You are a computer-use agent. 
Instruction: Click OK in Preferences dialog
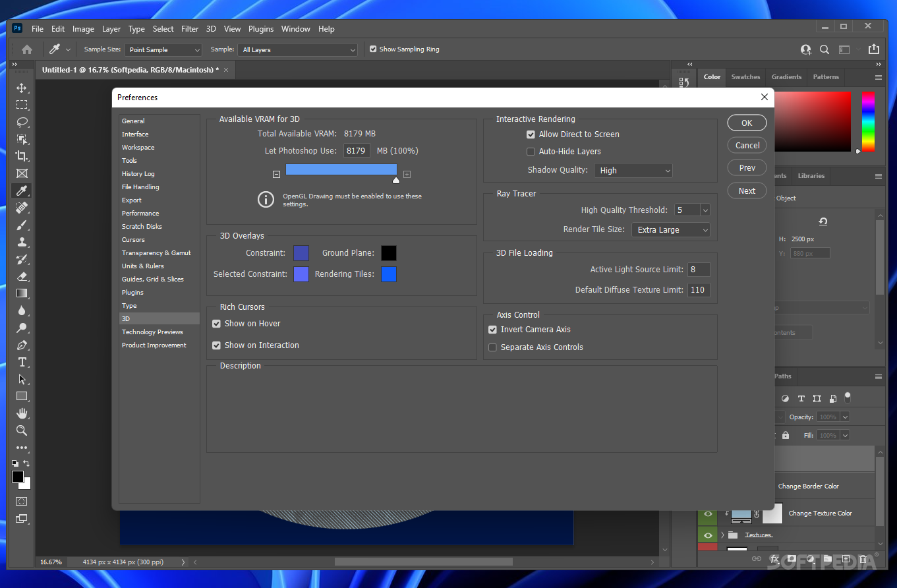tap(747, 123)
